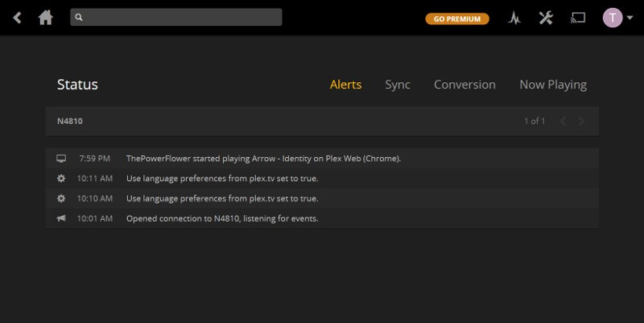644x323 pixels.
Task: Expand the account dropdown arrow
Action: point(630,18)
